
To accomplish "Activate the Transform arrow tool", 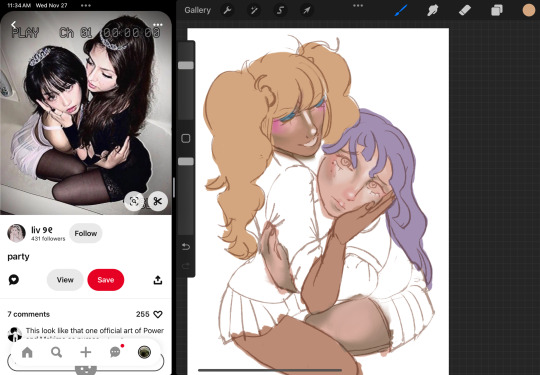I will pos(306,10).
